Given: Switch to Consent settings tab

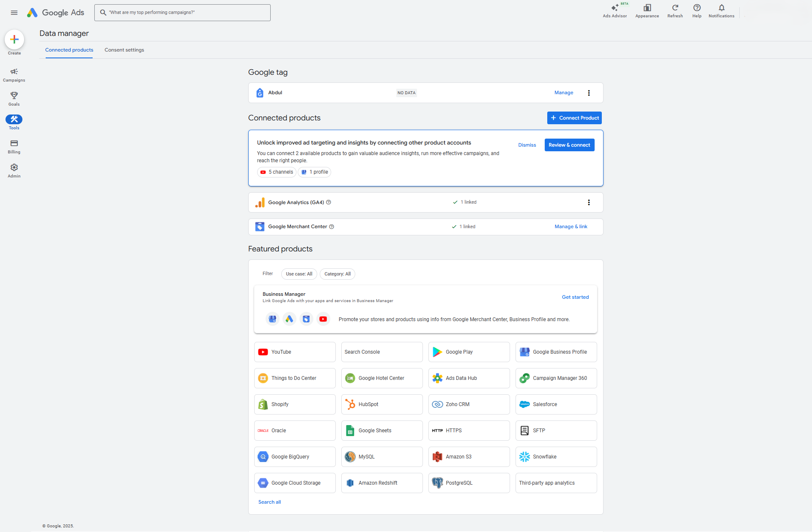Looking at the screenshot, I should 124,50.
